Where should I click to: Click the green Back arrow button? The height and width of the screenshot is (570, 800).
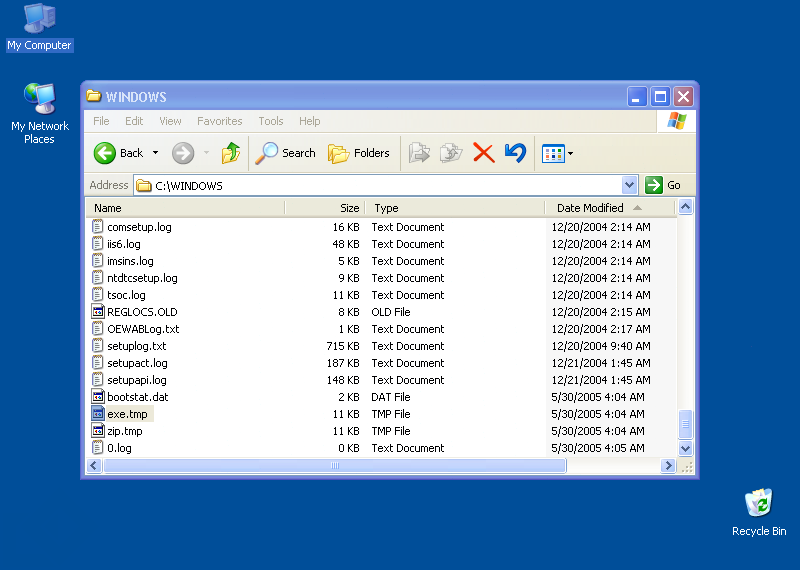[105, 153]
